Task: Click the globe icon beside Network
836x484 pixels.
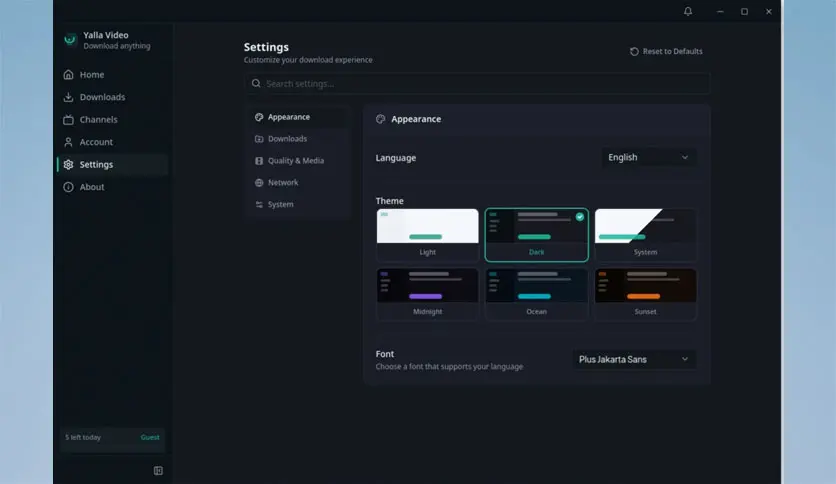Action: pos(259,182)
